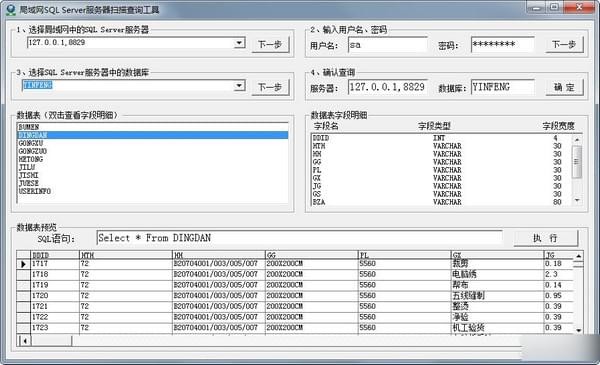
Task: Maximize the window
Action: tap(554, 8)
